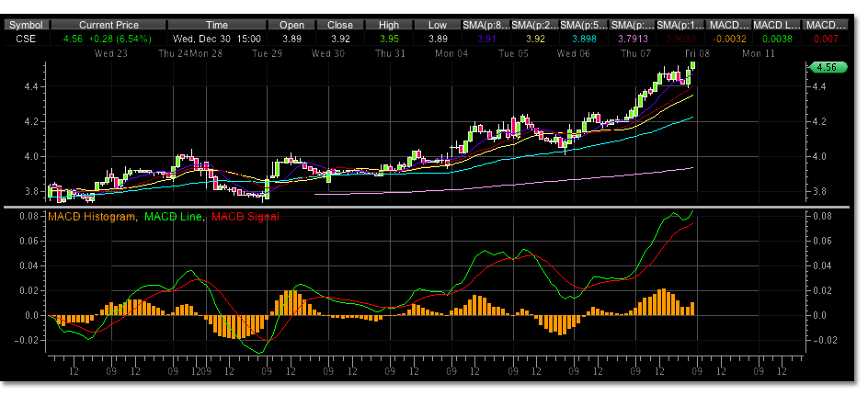Screen dimensions: 868x395
Task: Click the Wed, Dec 30 15:00 time value
Action: point(217,39)
